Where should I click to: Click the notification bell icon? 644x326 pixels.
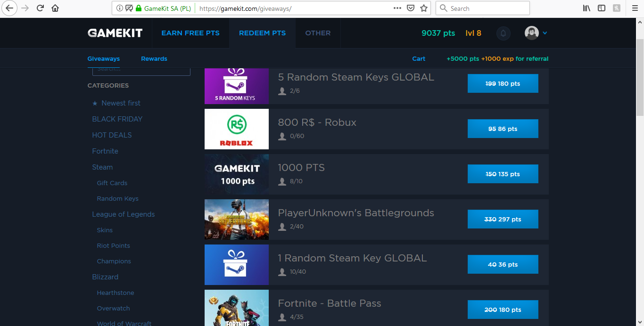(x=503, y=33)
